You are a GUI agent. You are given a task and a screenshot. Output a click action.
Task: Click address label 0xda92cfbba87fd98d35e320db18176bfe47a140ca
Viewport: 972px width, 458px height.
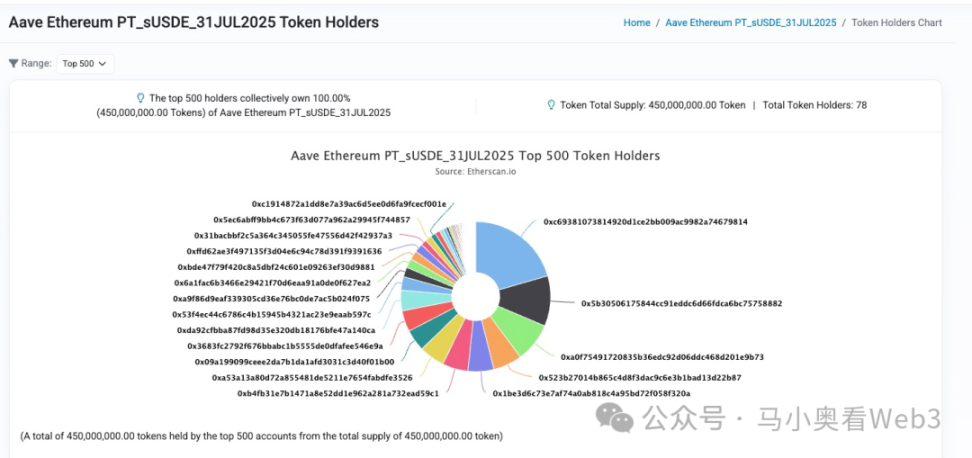tap(276, 330)
